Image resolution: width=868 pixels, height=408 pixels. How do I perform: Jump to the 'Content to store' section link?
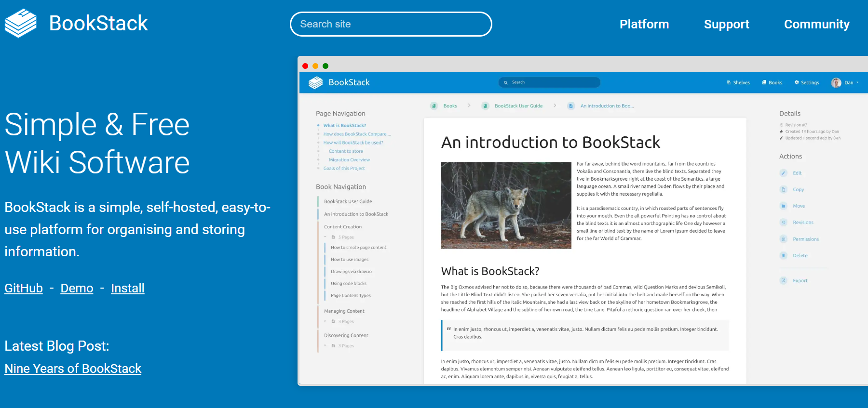tap(346, 151)
